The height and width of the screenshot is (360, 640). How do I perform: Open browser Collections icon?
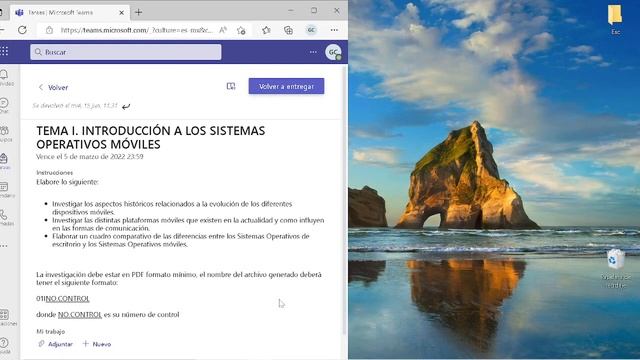(x=289, y=30)
